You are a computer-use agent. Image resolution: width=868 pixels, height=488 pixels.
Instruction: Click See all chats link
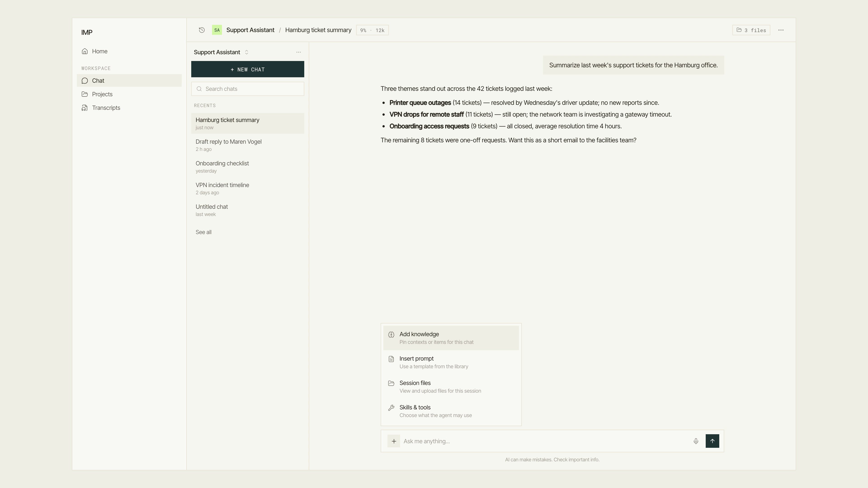[203, 232]
